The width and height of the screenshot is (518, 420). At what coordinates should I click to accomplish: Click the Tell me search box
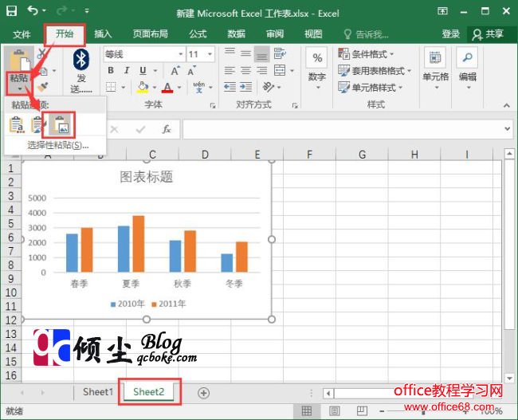(x=366, y=34)
